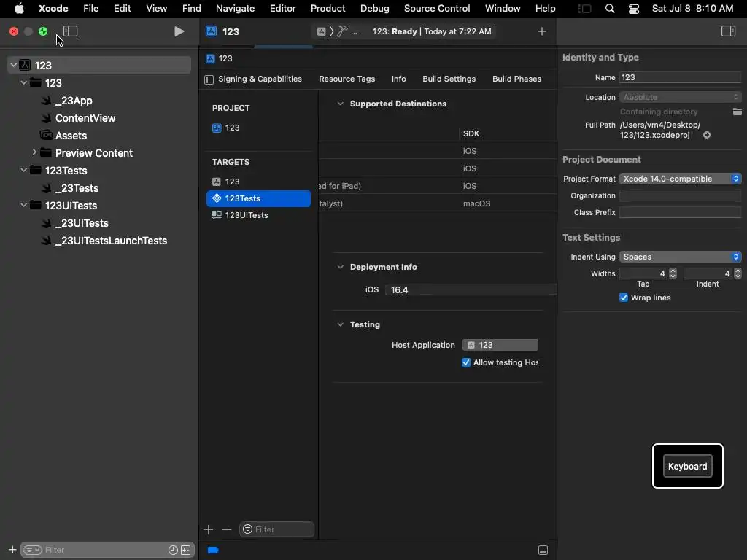Open the Navigate menu
The width and height of the screenshot is (747, 560).
pos(236,9)
